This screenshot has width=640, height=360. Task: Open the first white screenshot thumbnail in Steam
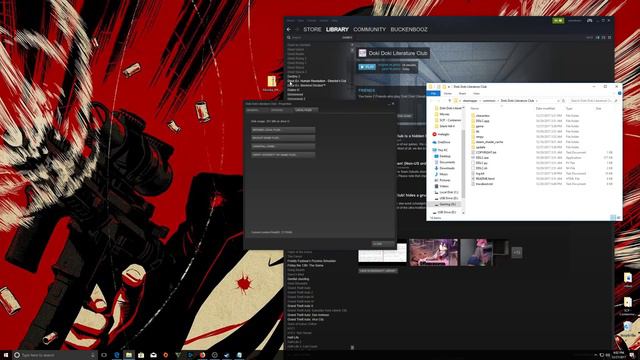(382, 253)
